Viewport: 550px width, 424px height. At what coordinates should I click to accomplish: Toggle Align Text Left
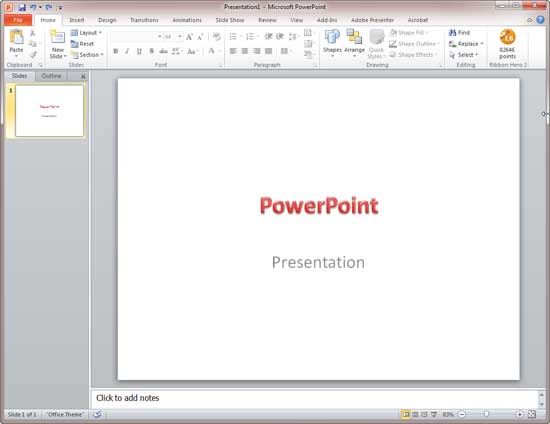click(233, 51)
